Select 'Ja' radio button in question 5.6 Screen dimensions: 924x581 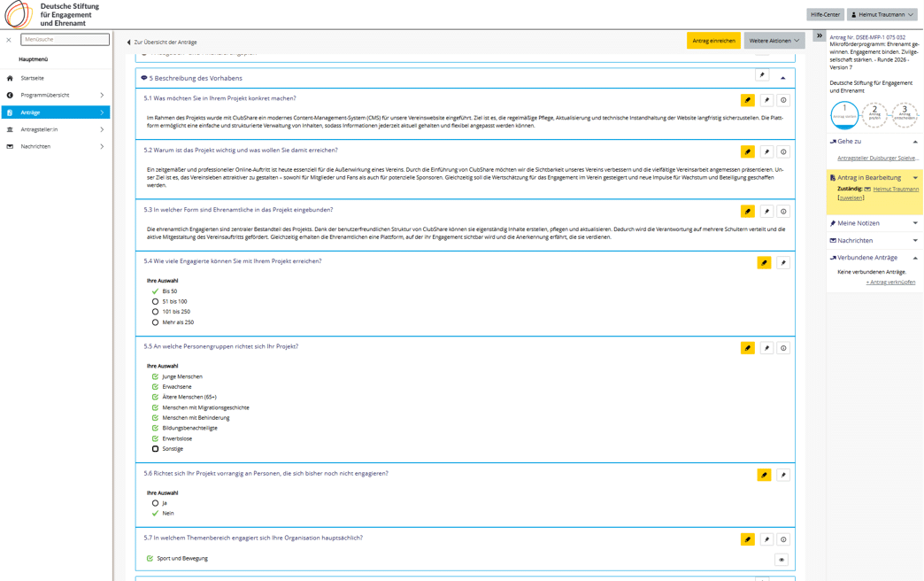coord(155,503)
